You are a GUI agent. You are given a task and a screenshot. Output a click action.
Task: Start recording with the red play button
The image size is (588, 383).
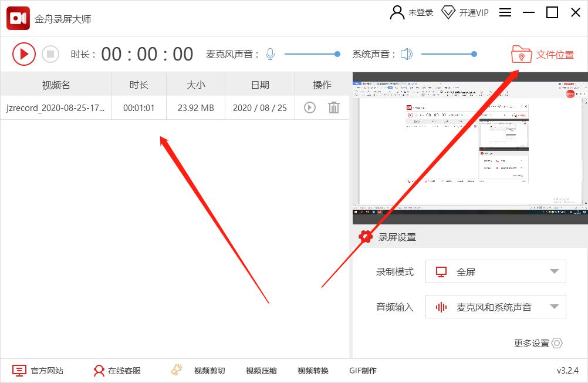point(24,54)
